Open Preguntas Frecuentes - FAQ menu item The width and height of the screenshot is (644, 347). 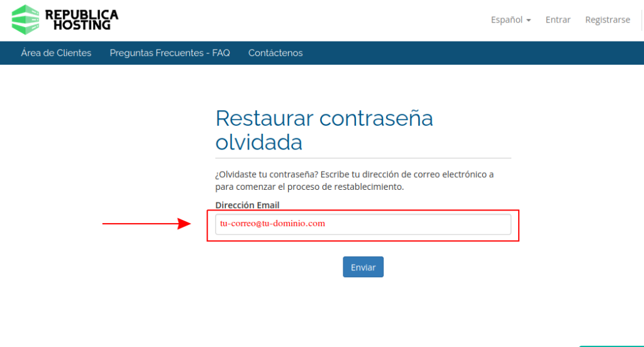click(170, 53)
